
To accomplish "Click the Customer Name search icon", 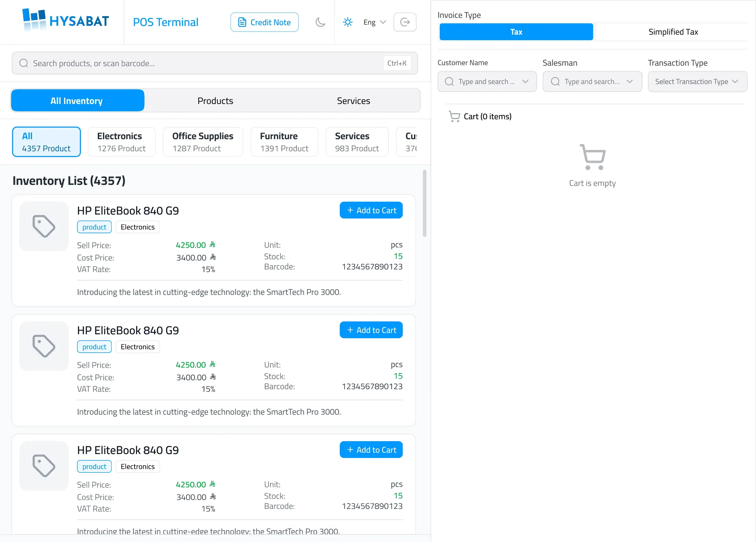I will (449, 82).
